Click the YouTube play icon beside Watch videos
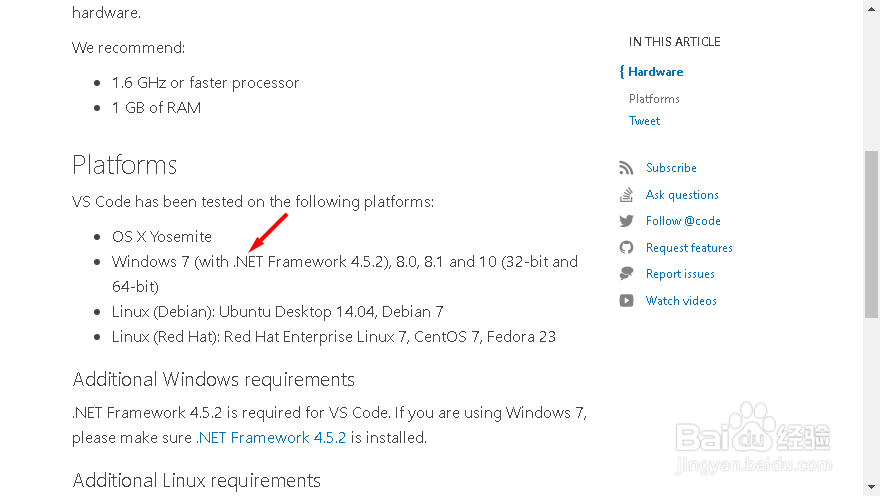Screen dimensions: 880x496 (626, 301)
